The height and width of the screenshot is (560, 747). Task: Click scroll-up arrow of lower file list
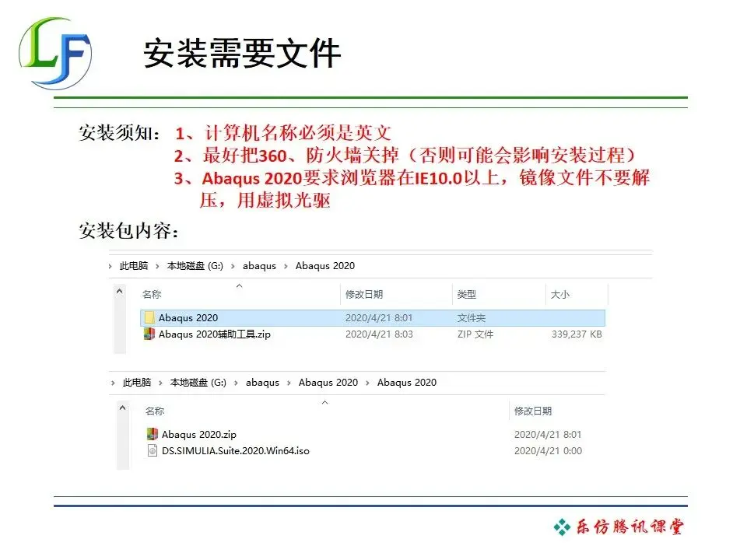tap(122, 408)
